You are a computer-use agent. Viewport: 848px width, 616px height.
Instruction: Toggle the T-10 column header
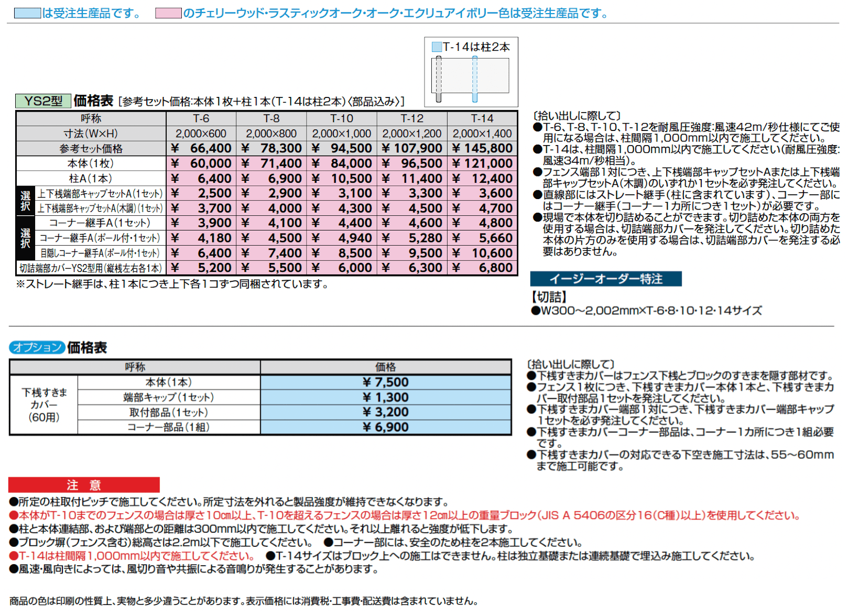coord(342,118)
